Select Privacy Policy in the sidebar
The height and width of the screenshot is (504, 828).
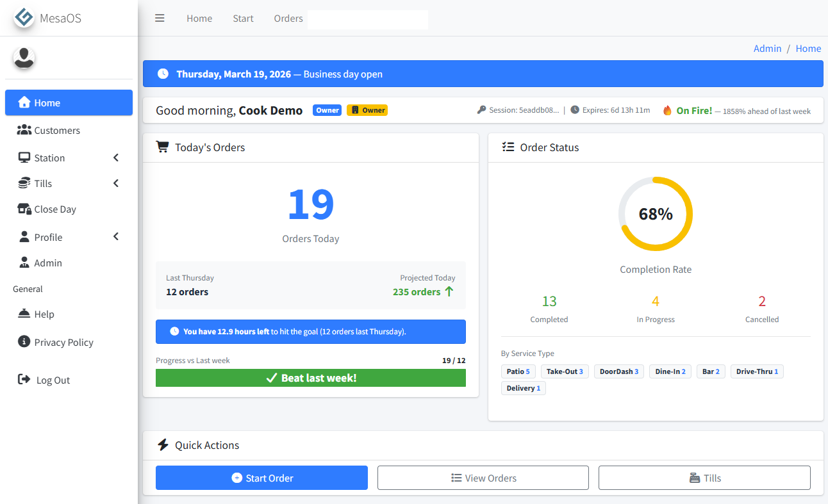click(69, 342)
